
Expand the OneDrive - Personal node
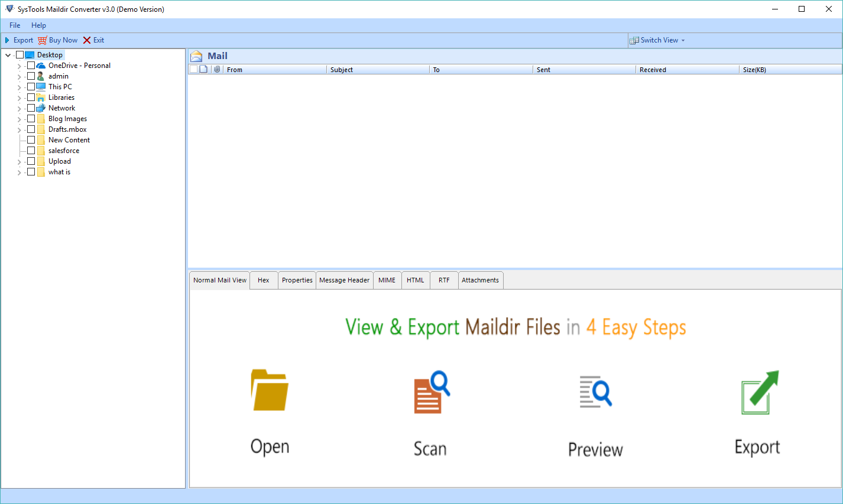pos(19,66)
